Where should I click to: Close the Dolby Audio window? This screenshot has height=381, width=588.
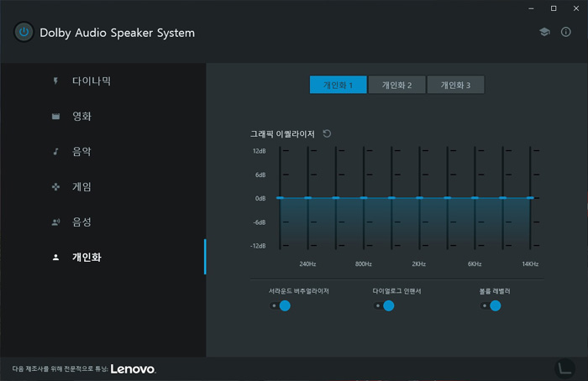576,8
